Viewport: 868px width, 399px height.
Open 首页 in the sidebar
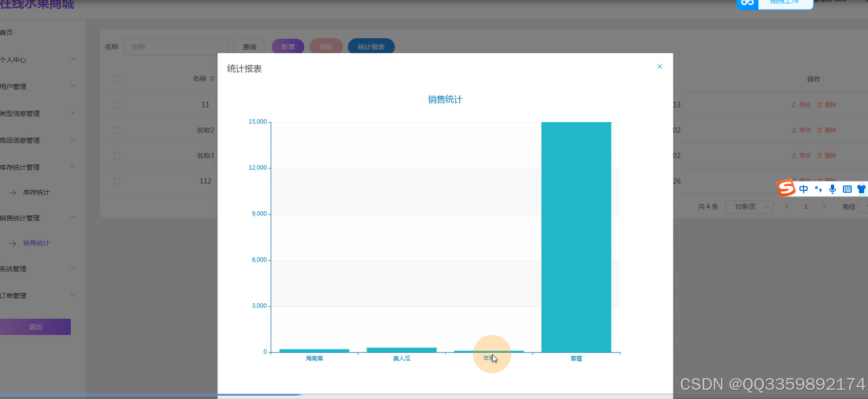click(7, 32)
